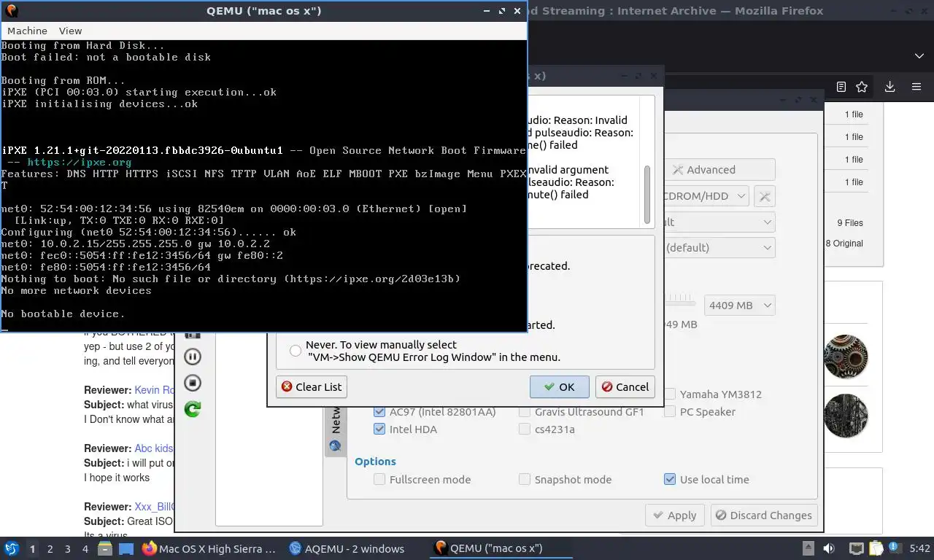Cancel the QEMU error log dialog
Viewport: 934px width, 560px height.
pyautogui.click(x=625, y=387)
